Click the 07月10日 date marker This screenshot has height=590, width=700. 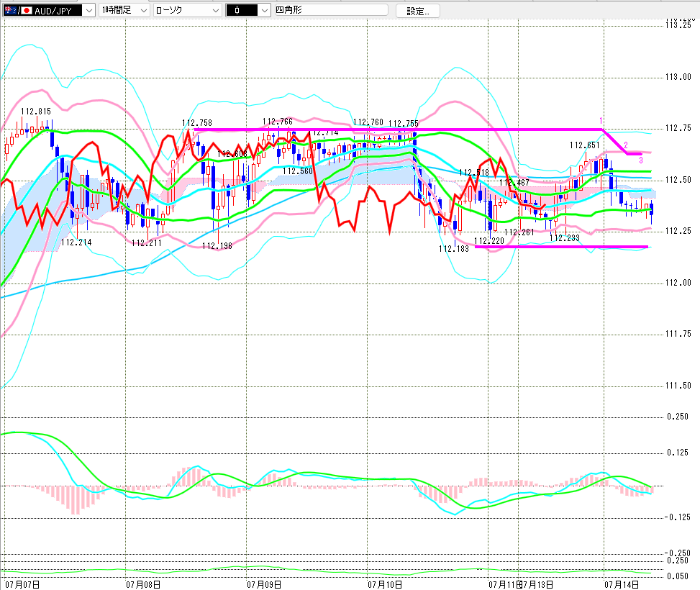(x=385, y=584)
